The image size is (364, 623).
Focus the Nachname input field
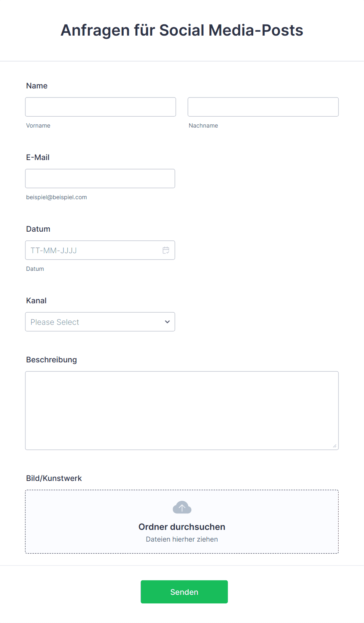point(263,107)
